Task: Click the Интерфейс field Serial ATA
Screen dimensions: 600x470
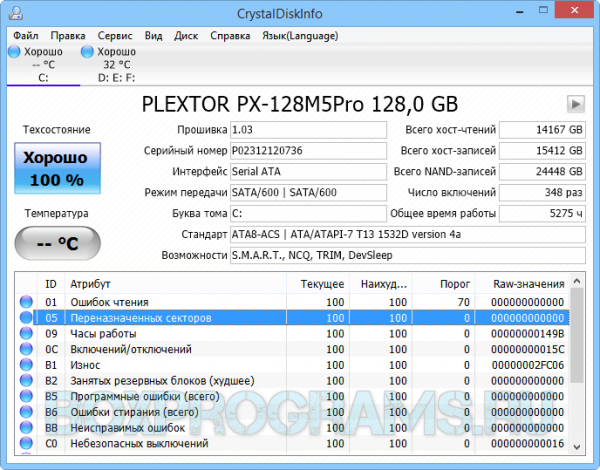Action: pos(308,171)
